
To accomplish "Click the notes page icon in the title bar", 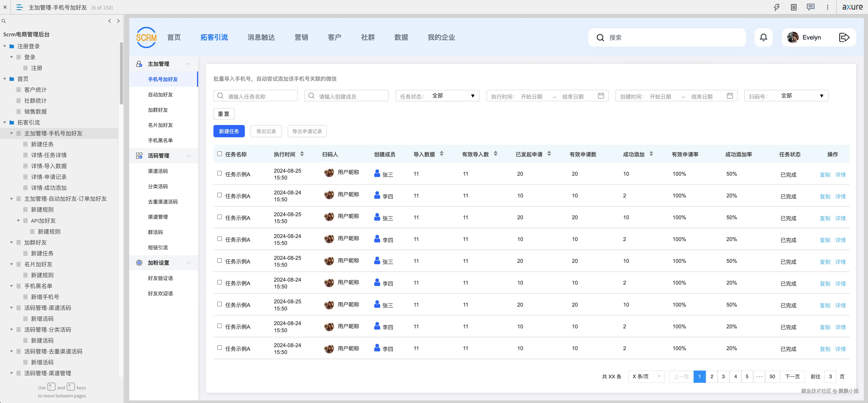I will [x=794, y=7].
